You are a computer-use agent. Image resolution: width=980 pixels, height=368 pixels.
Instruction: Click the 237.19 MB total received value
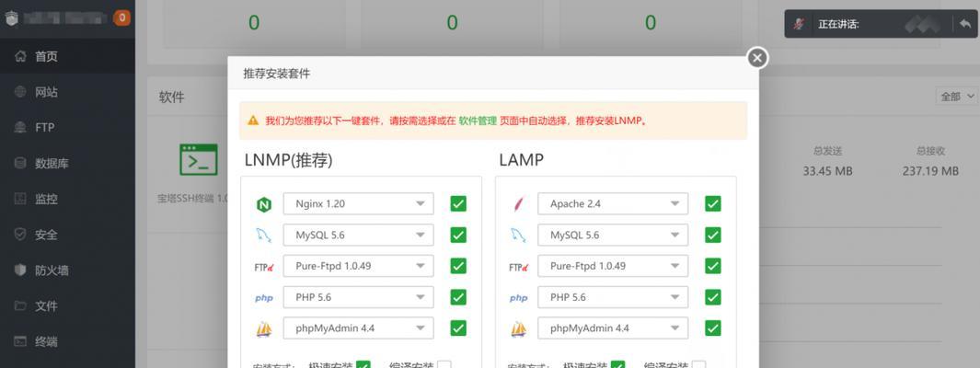[x=930, y=171]
